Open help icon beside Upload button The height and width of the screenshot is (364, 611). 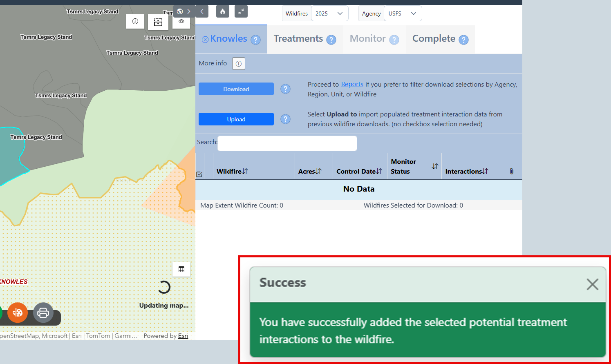286,119
